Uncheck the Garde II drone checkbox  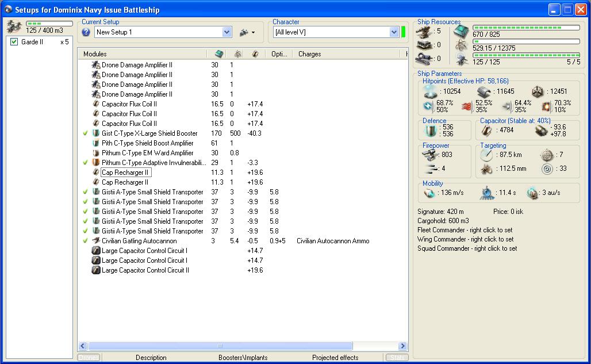(14, 42)
